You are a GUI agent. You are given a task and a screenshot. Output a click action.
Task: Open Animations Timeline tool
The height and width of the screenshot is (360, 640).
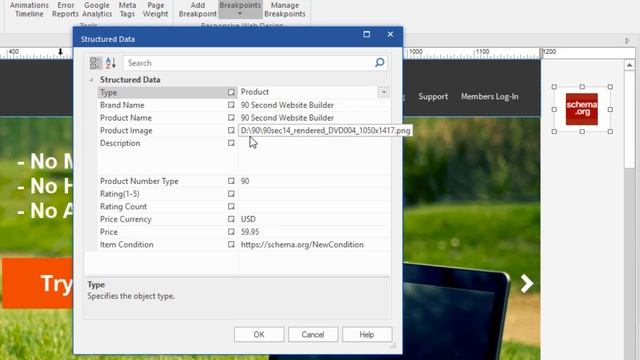point(29,9)
